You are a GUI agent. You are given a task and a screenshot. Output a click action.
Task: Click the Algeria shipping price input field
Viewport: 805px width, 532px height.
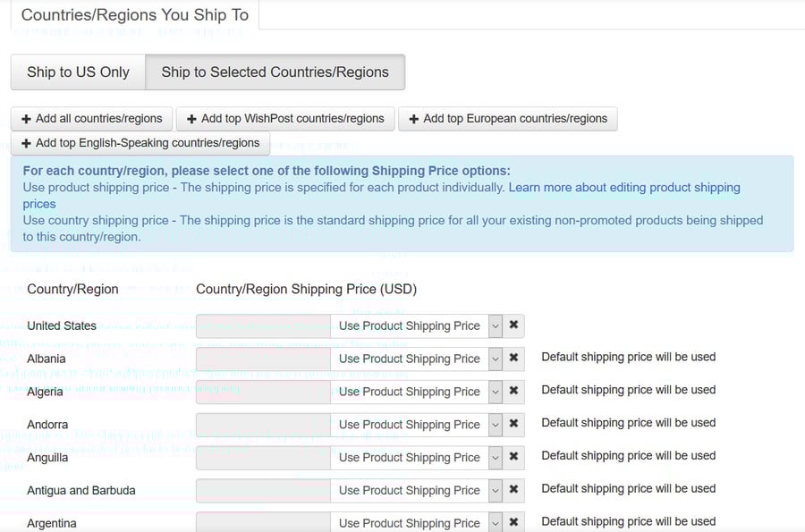pyautogui.click(x=263, y=392)
